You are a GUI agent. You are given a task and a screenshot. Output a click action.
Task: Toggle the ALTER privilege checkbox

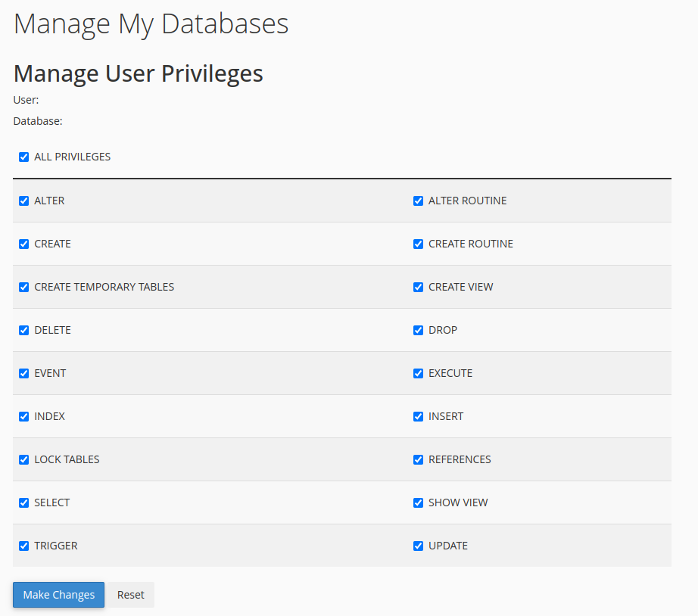point(24,201)
